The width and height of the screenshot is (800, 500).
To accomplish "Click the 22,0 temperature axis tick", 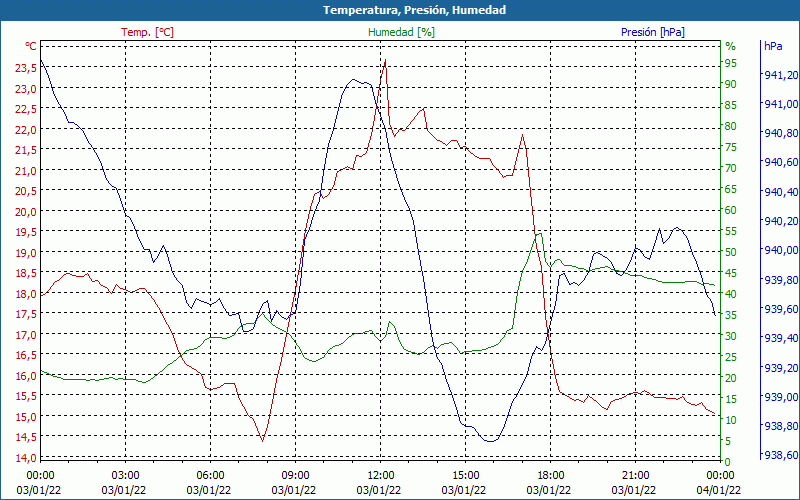I will point(26,129).
